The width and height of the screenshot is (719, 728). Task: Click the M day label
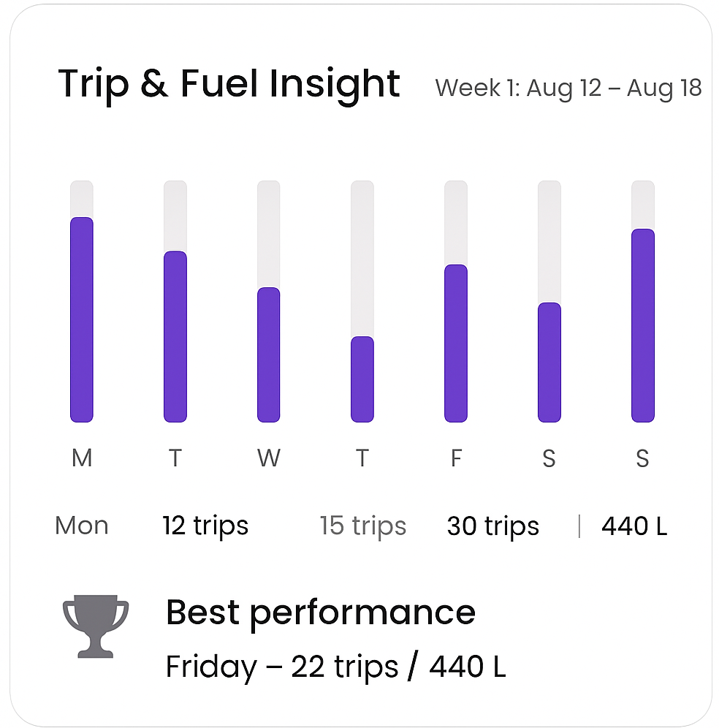(x=82, y=458)
